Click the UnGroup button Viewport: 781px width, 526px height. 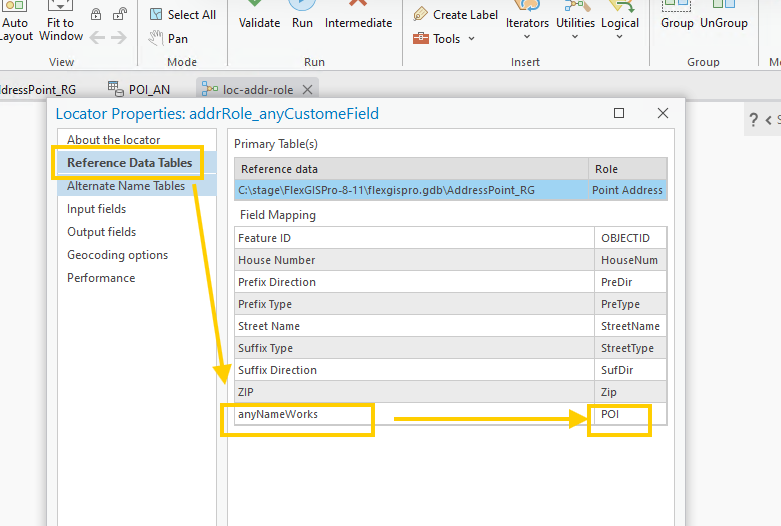[724, 16]
